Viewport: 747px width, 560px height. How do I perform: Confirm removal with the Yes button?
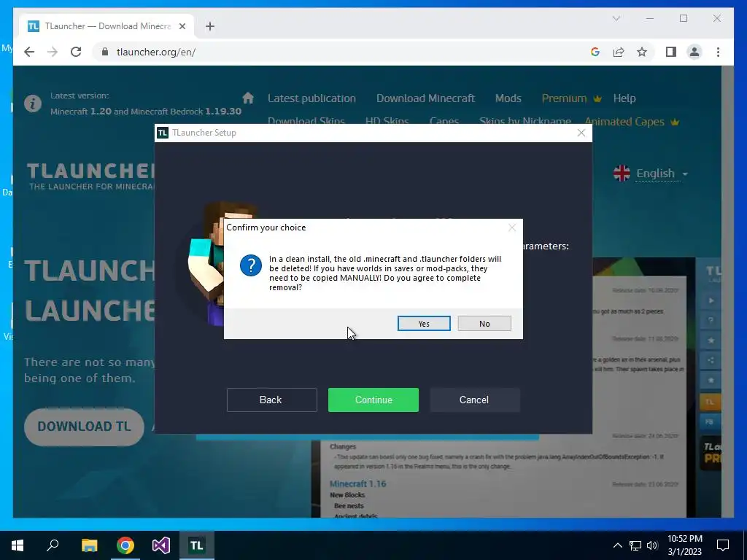424,323
